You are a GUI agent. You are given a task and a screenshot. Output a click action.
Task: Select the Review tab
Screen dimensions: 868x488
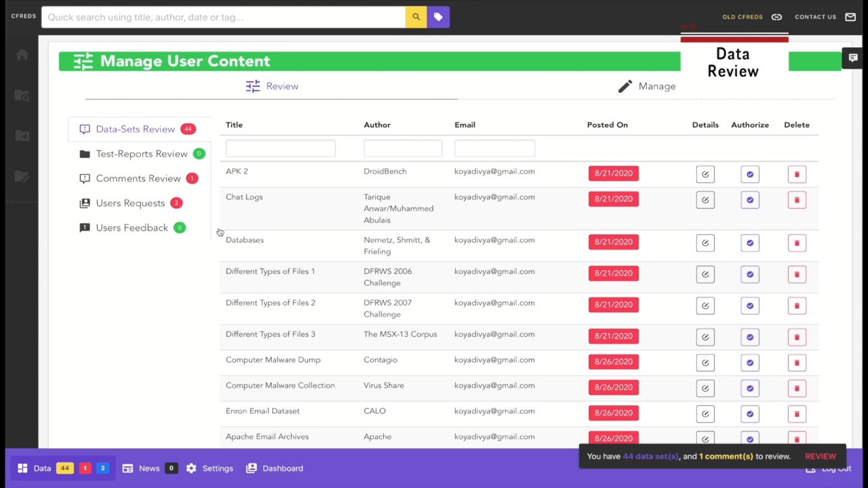tap(272, 86)
